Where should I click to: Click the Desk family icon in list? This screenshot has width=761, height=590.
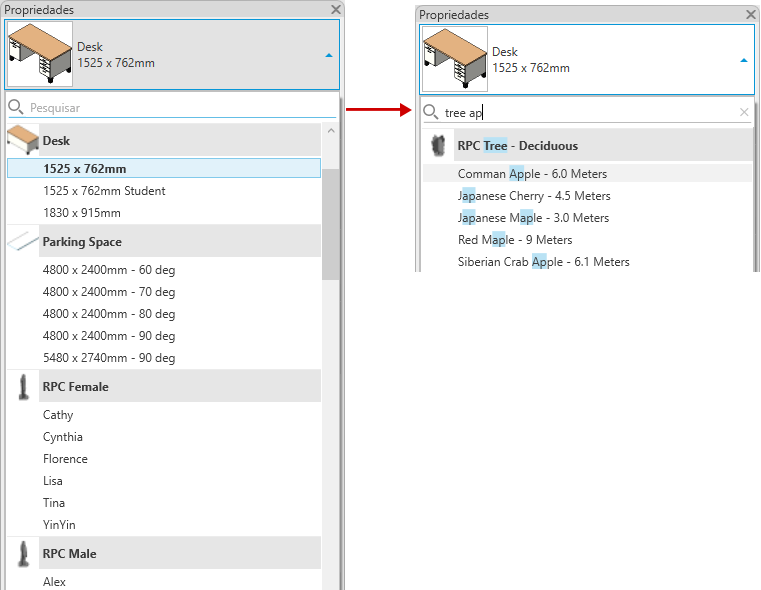[23, 140]
